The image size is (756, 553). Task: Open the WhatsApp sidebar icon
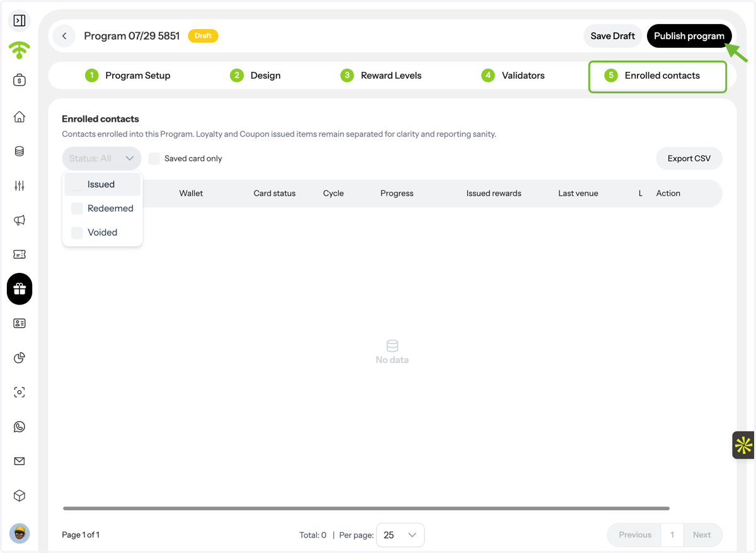[20, 427]
